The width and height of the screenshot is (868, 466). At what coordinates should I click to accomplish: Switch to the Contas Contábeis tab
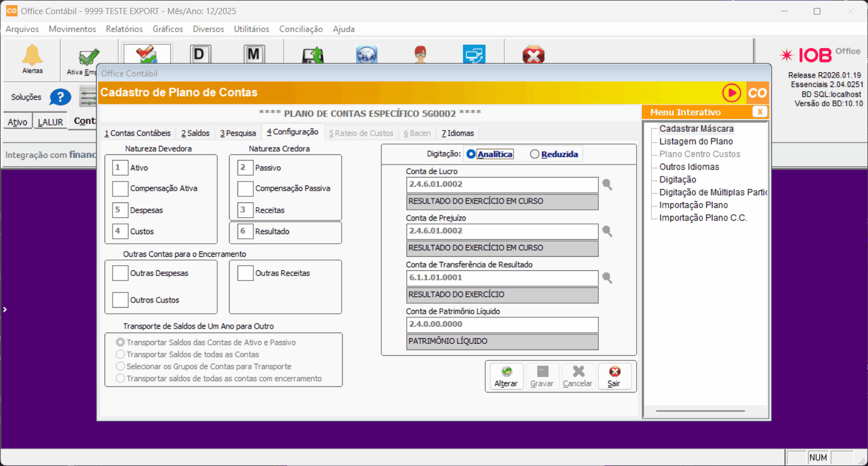137,133
